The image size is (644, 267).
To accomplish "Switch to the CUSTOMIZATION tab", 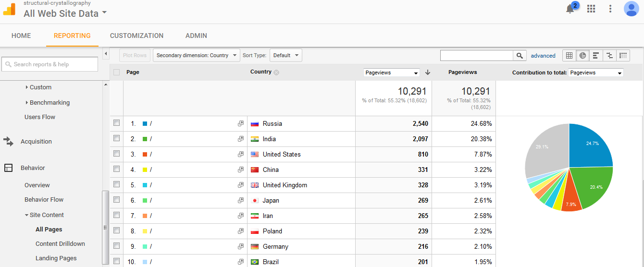I will point(136,36).
